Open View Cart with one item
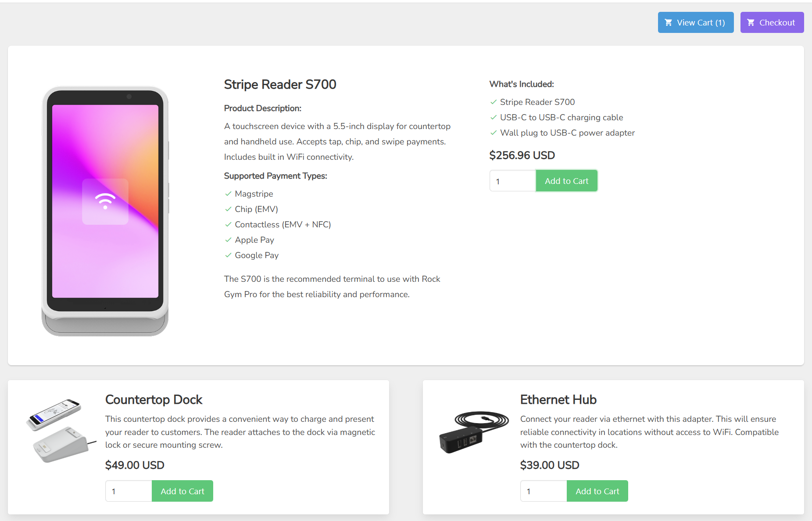 [x=696, y=22]
